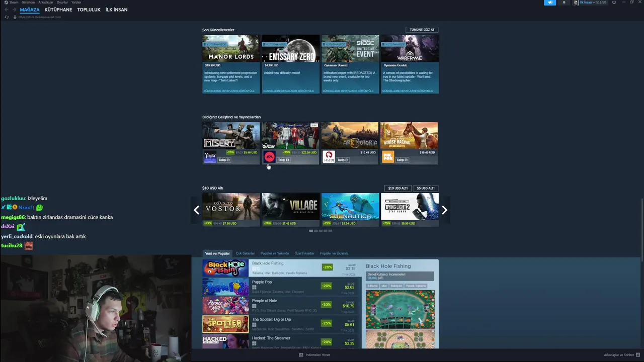The image size is (644, 362).
Task: Open the notifications bell
Action: click(563, 3)
